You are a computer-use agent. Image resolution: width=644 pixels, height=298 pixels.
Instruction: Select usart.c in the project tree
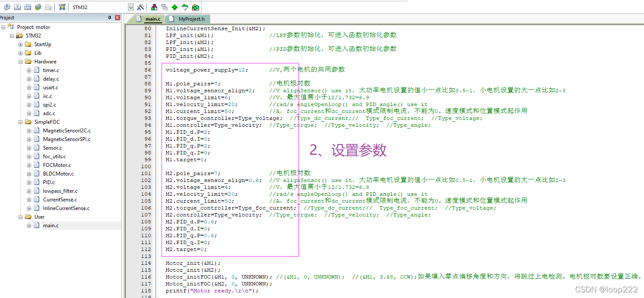coord(50,88)
